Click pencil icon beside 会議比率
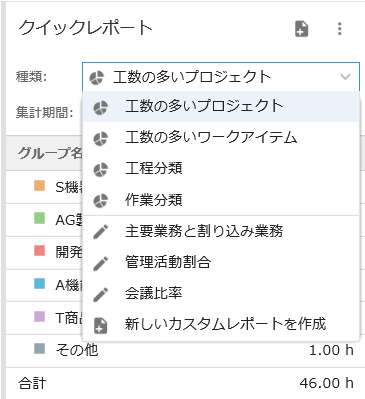Viewport: 365px width, 399px height. pos(101,294)
